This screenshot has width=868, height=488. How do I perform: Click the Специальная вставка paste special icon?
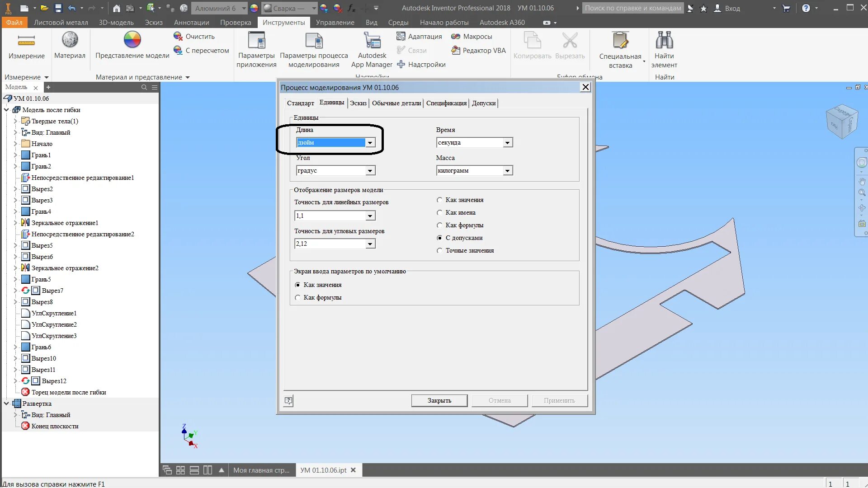pos(620,41)
